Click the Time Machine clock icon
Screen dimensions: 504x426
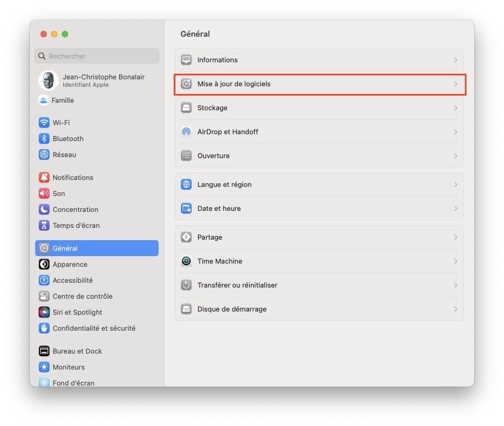coord(186,261)
